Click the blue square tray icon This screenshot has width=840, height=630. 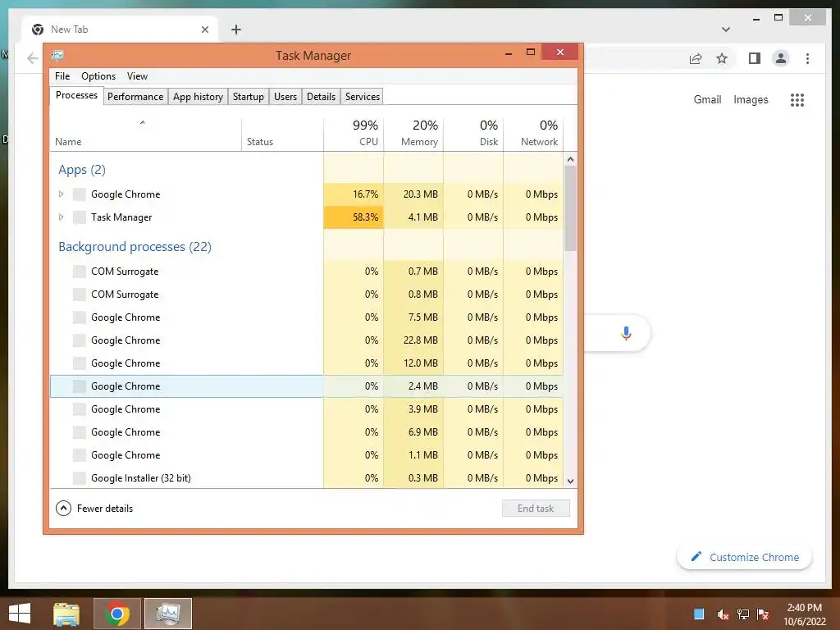coord(699,614)
